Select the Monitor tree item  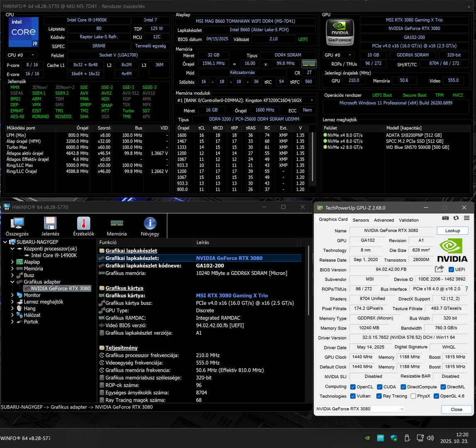[32, 295]
